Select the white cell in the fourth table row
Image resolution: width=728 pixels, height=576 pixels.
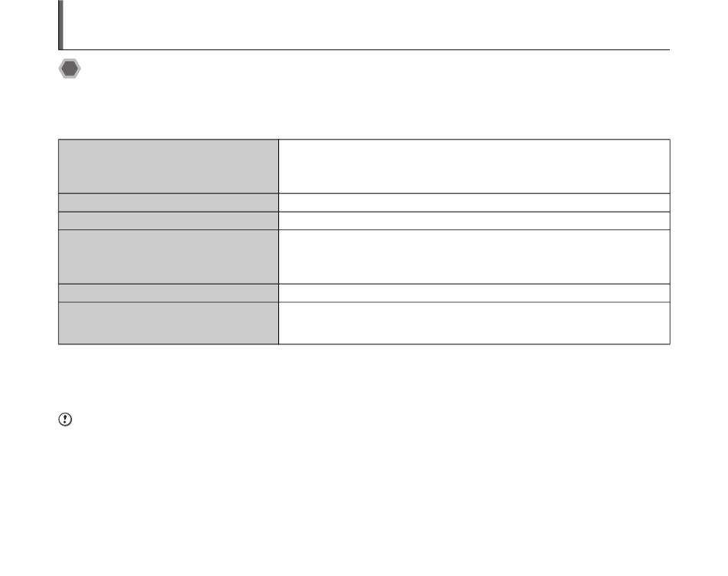[474, 257]
